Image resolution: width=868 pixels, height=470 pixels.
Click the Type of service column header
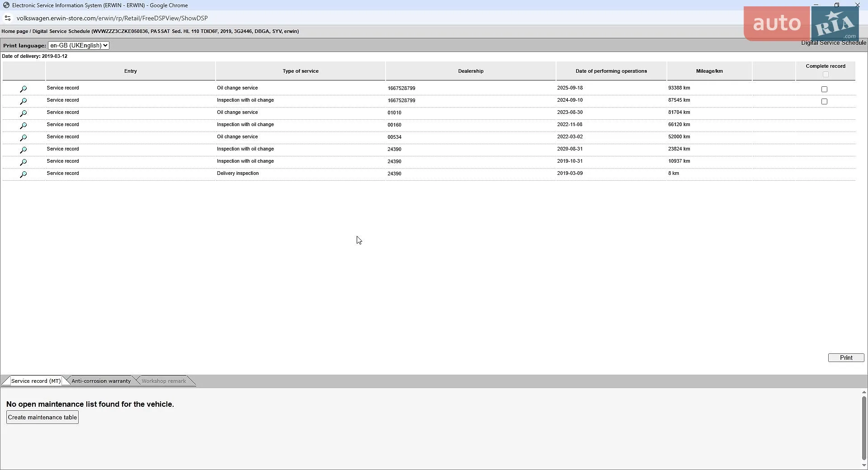[301, 71]
